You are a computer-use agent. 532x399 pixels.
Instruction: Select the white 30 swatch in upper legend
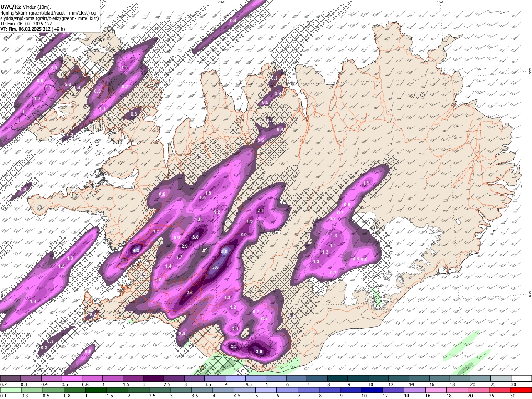point(521,379)
